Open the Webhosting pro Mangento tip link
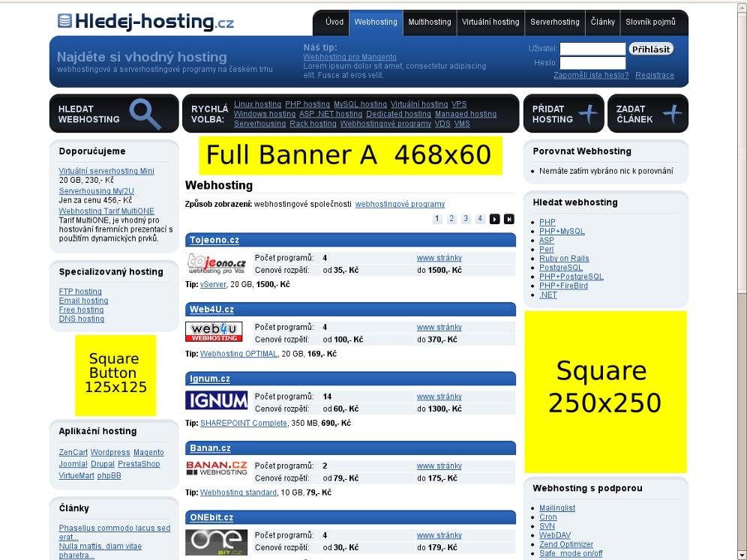Image resolution: width=747 pixels, height=560 pixels. pos(349,57)
